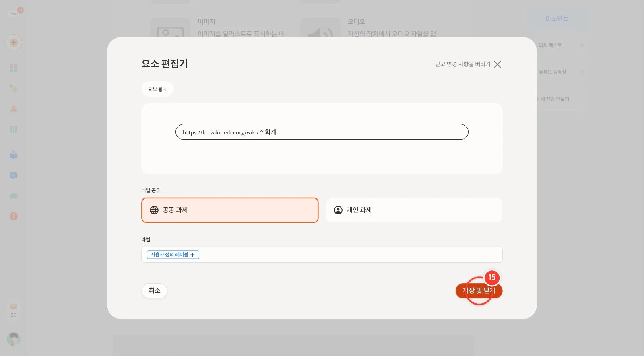
Task: Select 리치 텍스트 item in the background list
Action: click(x=550, y=45)
